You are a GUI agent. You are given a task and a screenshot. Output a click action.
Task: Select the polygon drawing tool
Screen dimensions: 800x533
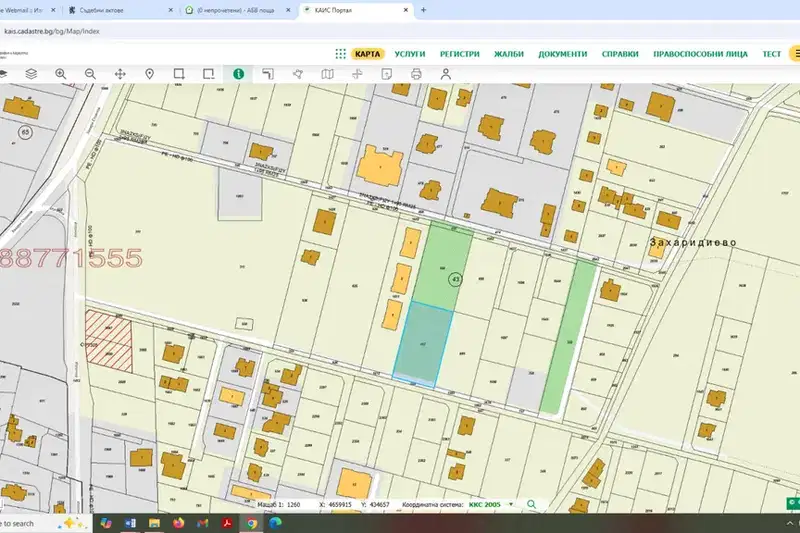(x=297, y=74)
